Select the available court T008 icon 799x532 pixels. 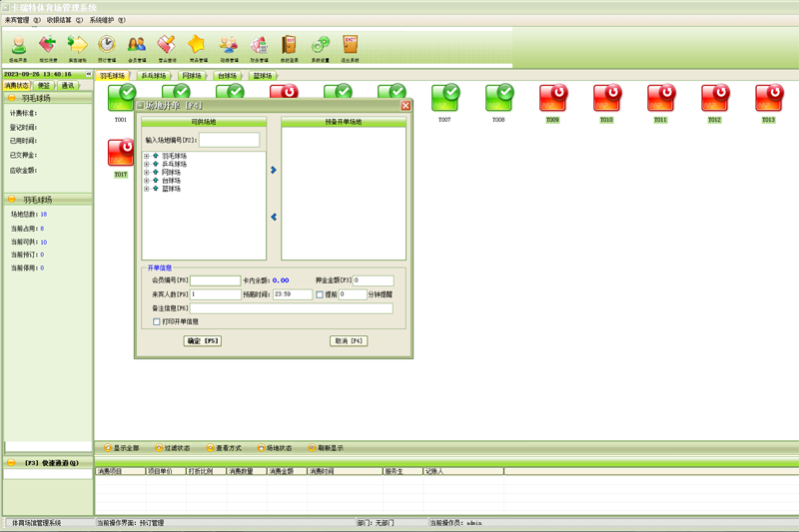(x=498, y=98)
